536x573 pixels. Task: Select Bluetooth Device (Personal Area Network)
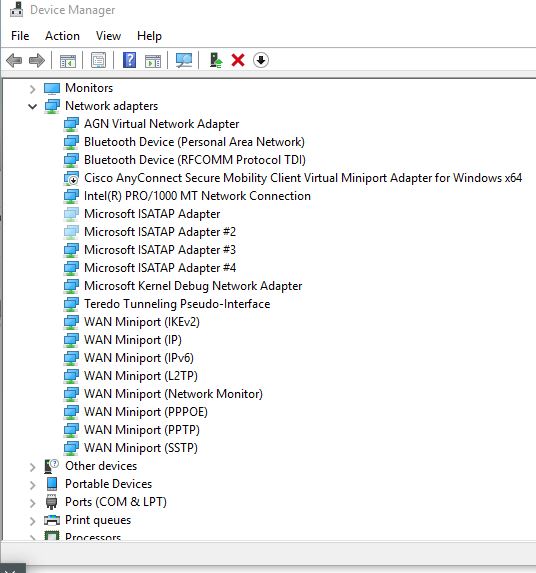tap(194, 142)
